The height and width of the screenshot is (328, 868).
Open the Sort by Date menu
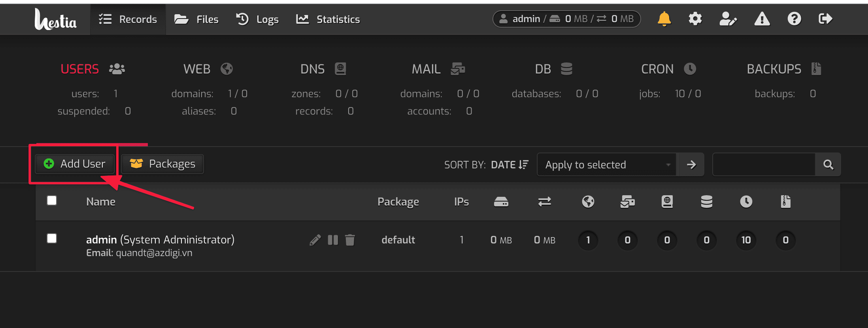pos(509,165)
